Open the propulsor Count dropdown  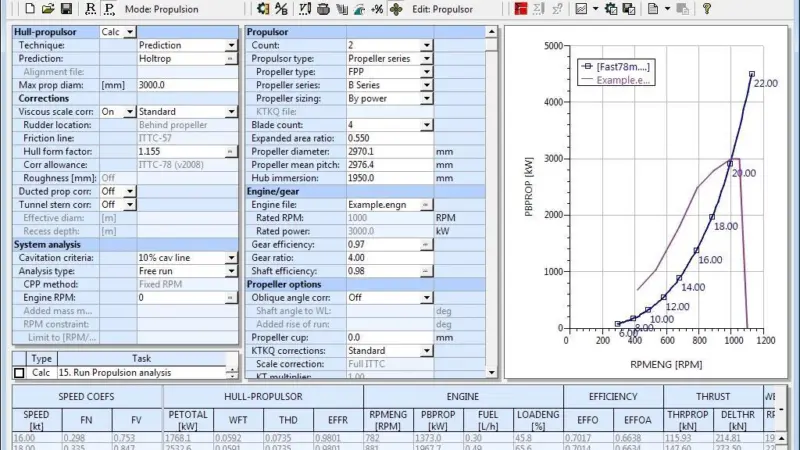(427, 45)
